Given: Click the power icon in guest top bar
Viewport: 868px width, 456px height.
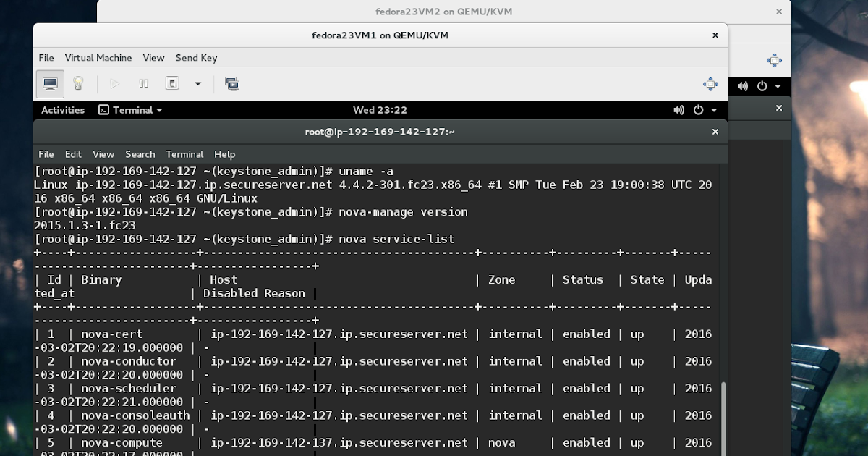Looking at the screenshot, I should coord(697,109).
